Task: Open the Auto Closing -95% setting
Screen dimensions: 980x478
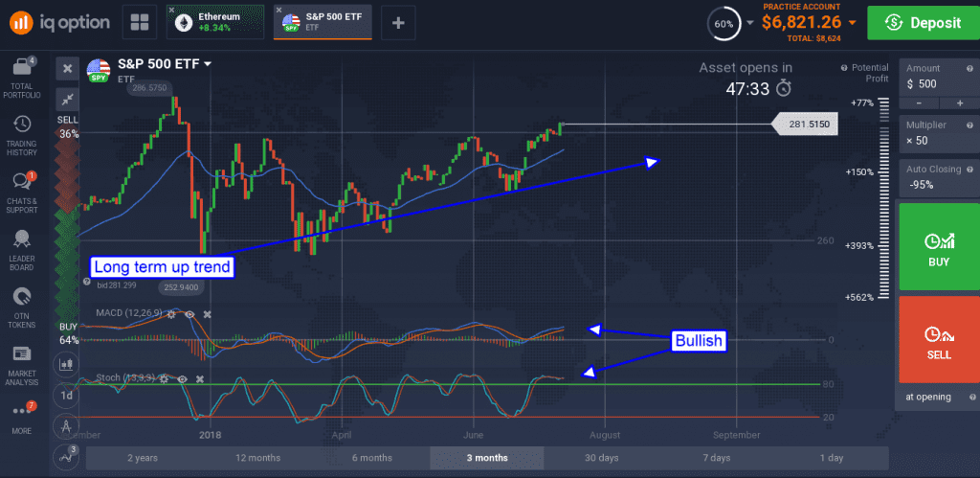Action: click(939, 177)
